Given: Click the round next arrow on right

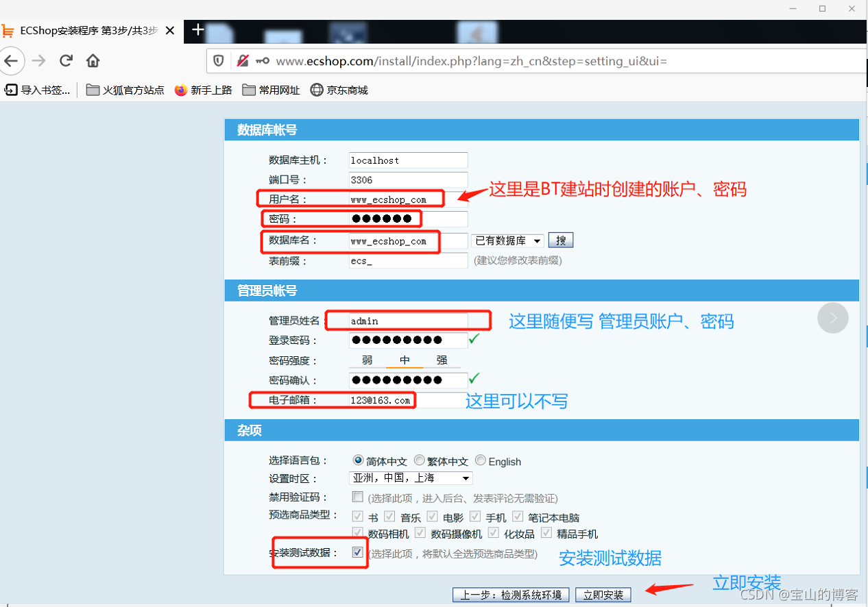Looking at the screenshot, I should (832, 318).
